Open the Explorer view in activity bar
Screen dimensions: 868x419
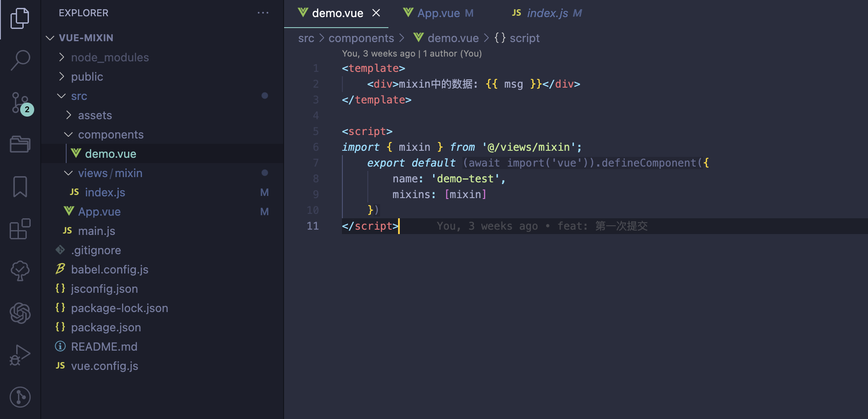[x=20, y=18]
